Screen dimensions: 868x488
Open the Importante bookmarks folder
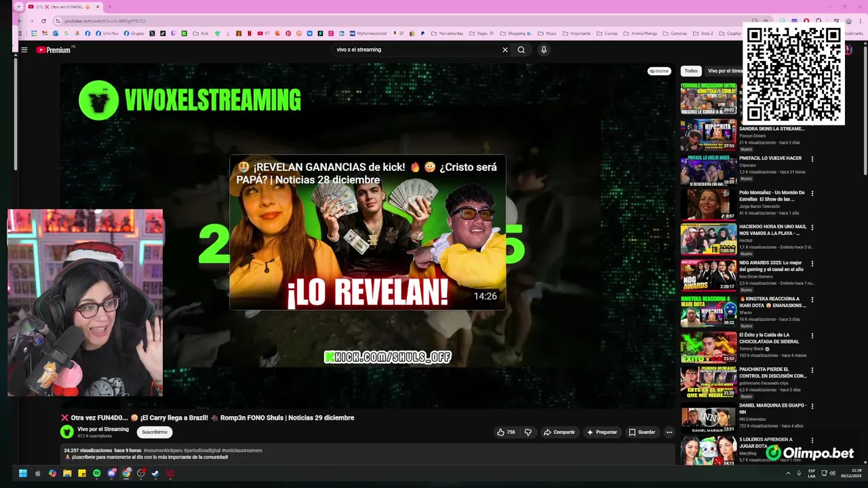577,33
